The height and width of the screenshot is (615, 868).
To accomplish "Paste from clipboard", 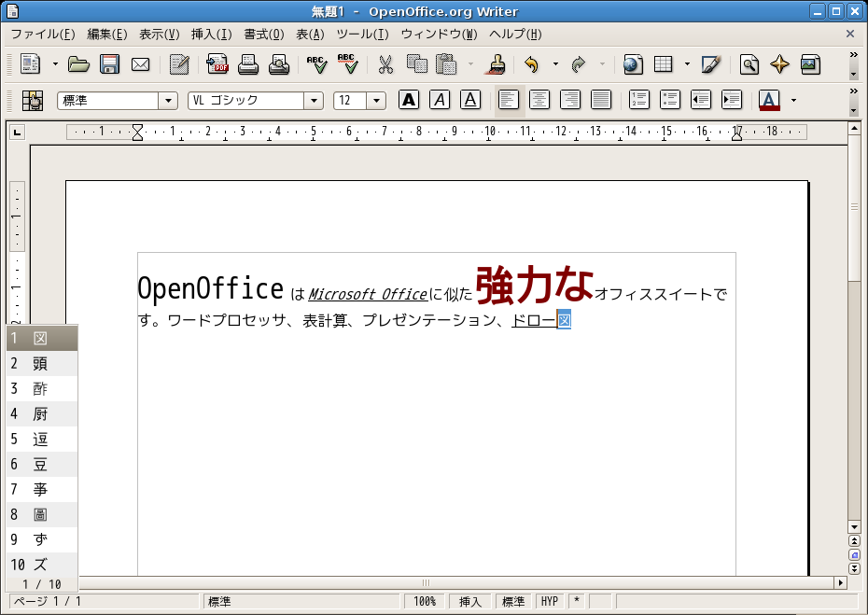I will pos(446,64).
